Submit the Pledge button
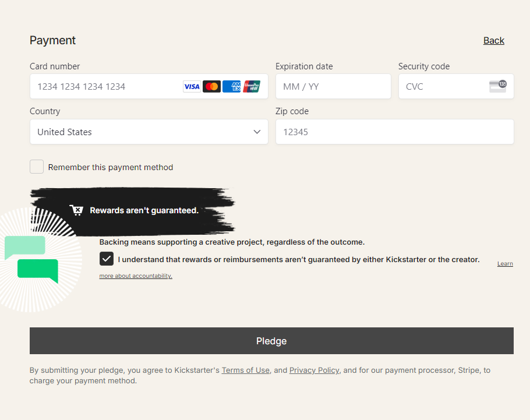The height and width of the screenshot is (420, 530). coord(271,341)
